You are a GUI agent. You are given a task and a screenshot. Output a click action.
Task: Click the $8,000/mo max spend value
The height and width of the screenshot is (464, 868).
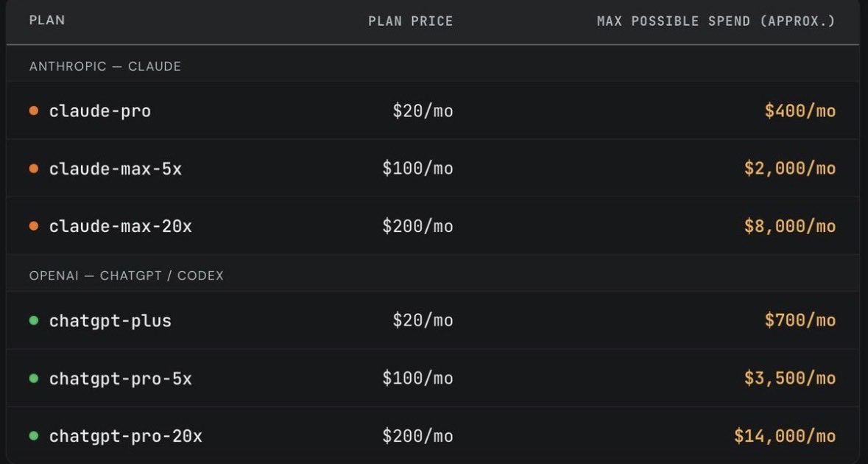tap(790, 226)
